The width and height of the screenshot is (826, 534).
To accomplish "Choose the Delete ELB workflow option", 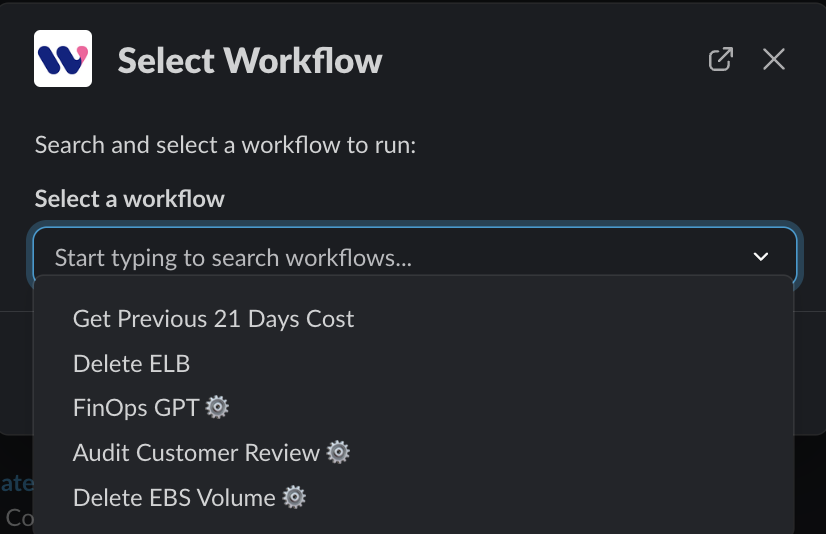I will (x=131, y=363).
